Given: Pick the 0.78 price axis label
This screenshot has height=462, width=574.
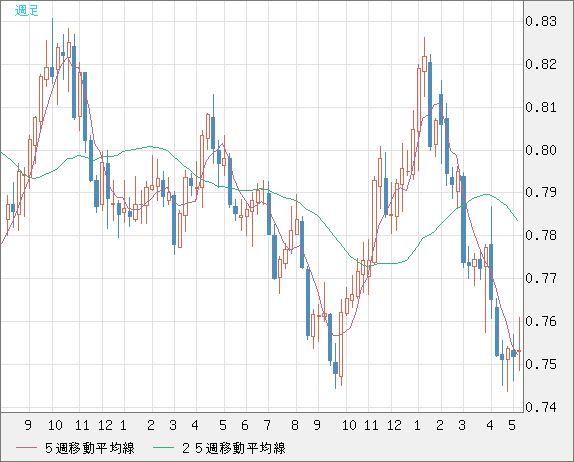Looking at the screenshot, I should pyautogui.click(x=541, y=235).
